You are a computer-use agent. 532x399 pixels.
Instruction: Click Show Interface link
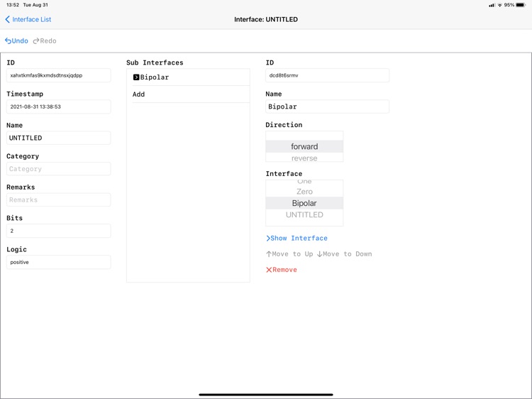297,238
